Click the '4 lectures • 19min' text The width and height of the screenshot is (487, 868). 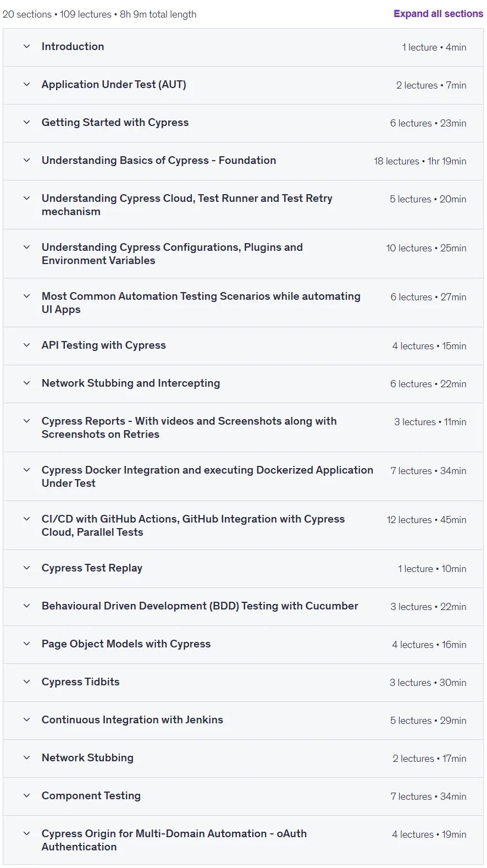coord(429,834)
